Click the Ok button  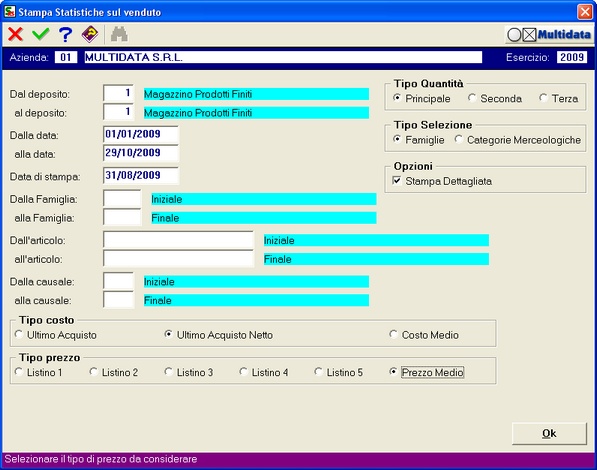(x=549, y=433)
